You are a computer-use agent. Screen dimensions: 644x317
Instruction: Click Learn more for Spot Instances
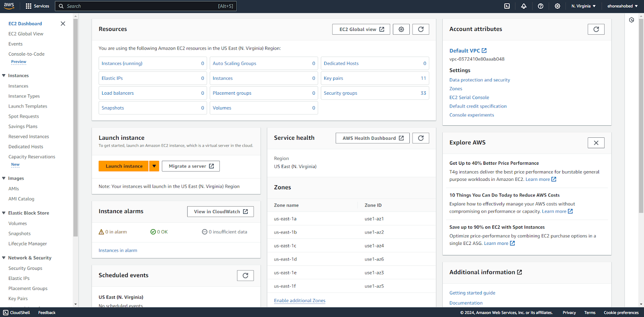click(500, 243)
